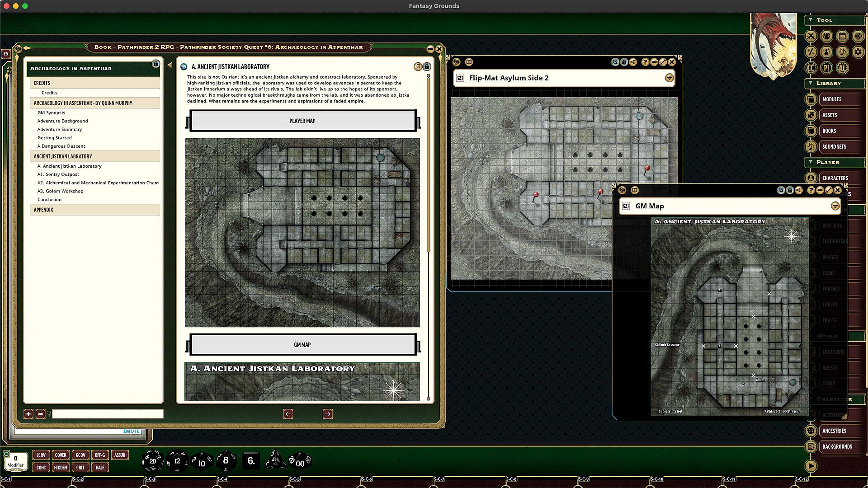Screen dimensions: 868x488
Task: Open A1. Sentry Outpost chapter page
Action: (x=58, y=174)
